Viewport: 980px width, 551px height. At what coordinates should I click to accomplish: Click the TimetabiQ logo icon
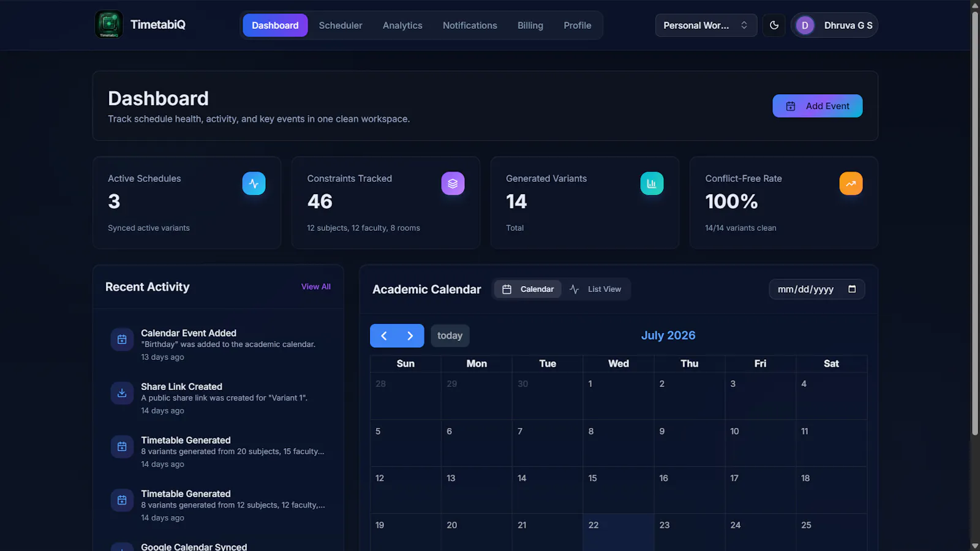point(109,24)
